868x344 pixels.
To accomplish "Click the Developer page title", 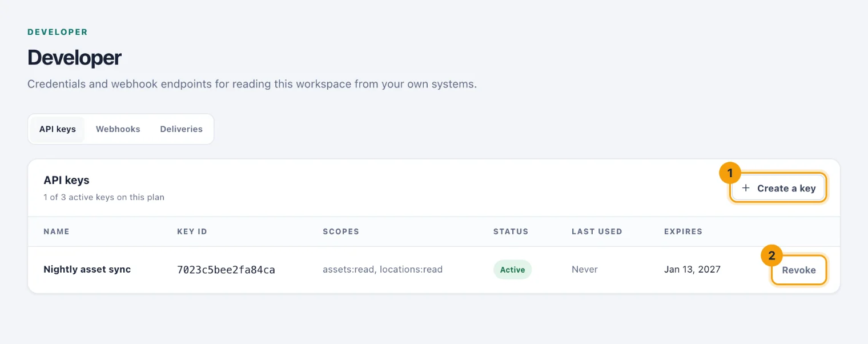I will coord(74,58).
